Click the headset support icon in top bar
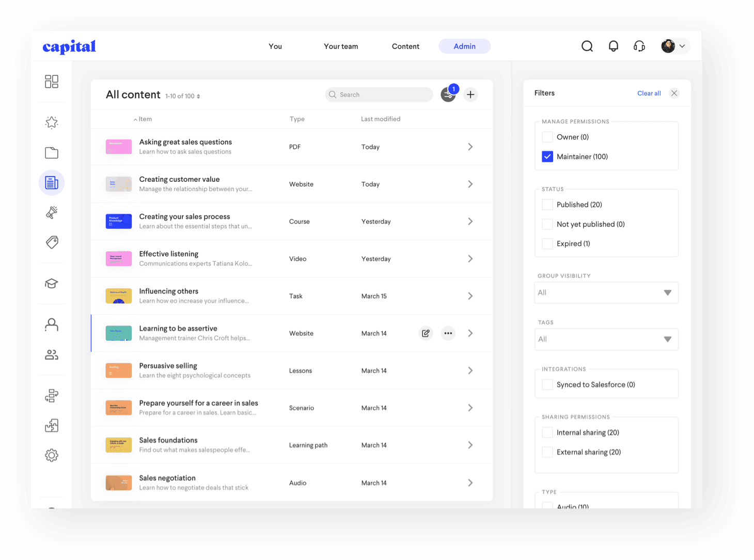The height and width of the screenshot is (560, 754). 639,46
